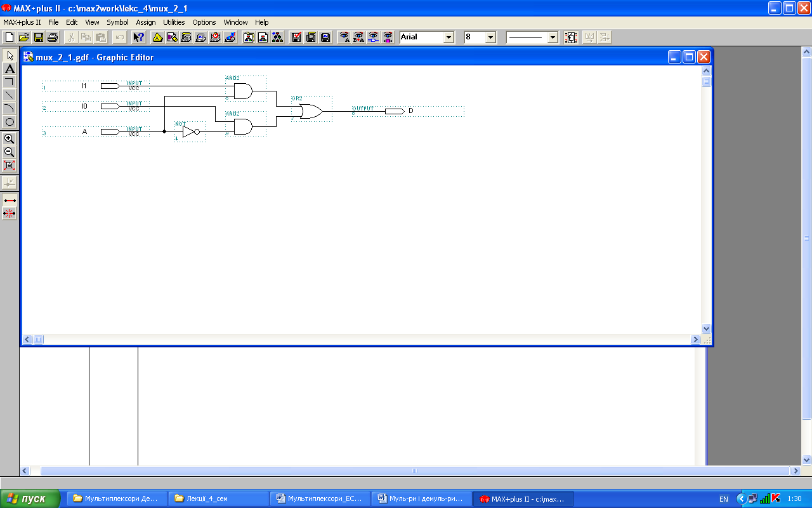Image resolution: width=812 pixels, height=508 pixels.
Task: Select the D output pin name
Action: tap(410, 110)
